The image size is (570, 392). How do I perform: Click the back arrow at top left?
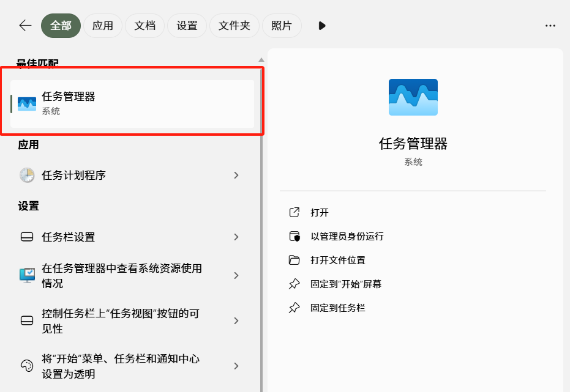pyautogui.click(x=24, y=26)
